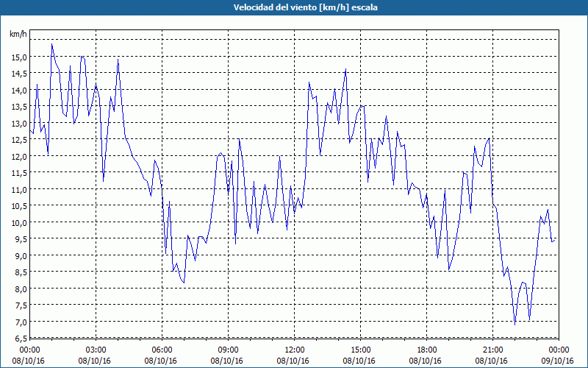The height and width of the screenshot is (368, 588).
Task: Click the 08/10/16 date under 21:00
Action: 491,361
